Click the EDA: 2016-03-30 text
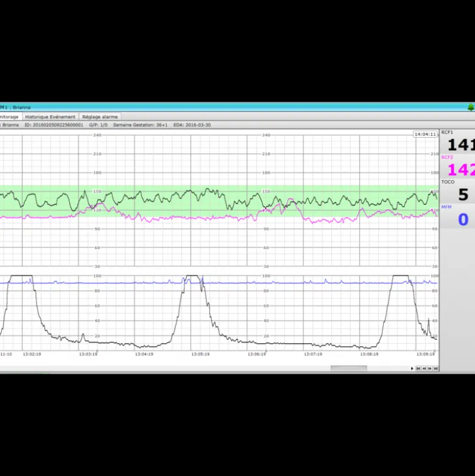Screen dimensions: 475x476 tap(192, 125)
